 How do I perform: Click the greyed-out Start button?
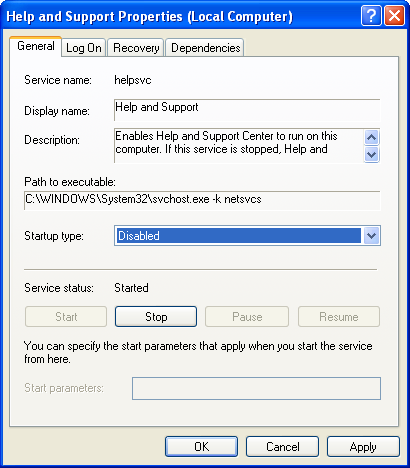pos(66,316)
